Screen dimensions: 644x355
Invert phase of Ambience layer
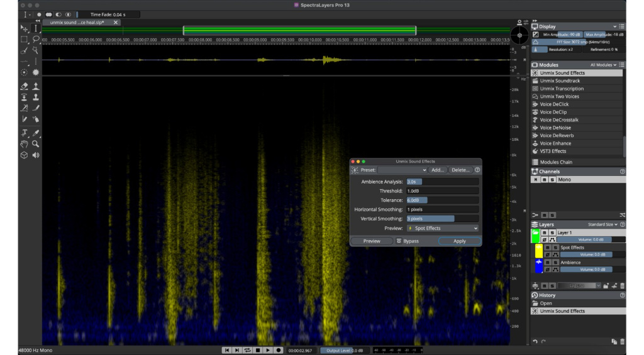coord(548,270)
